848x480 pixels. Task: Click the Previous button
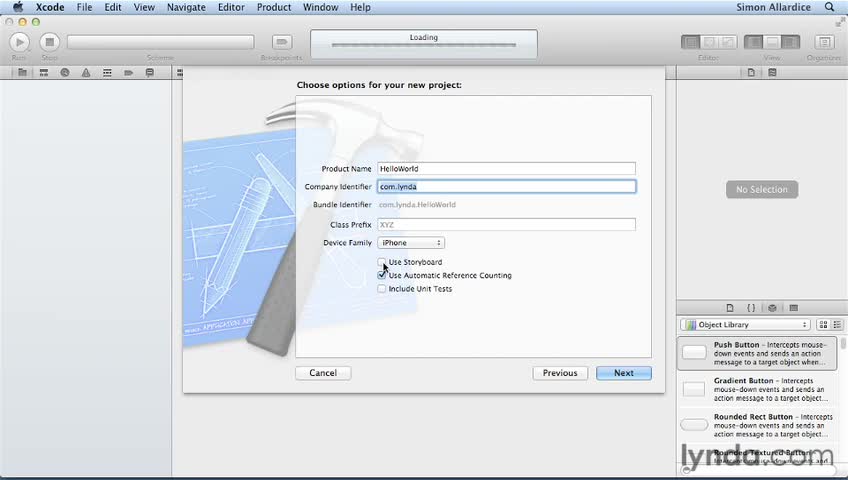coord(560,373)
